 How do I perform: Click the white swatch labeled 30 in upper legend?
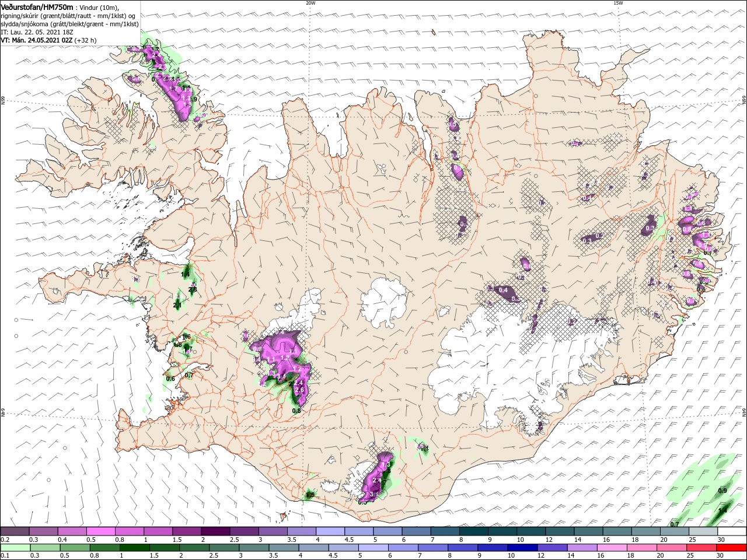coord(732,531)
